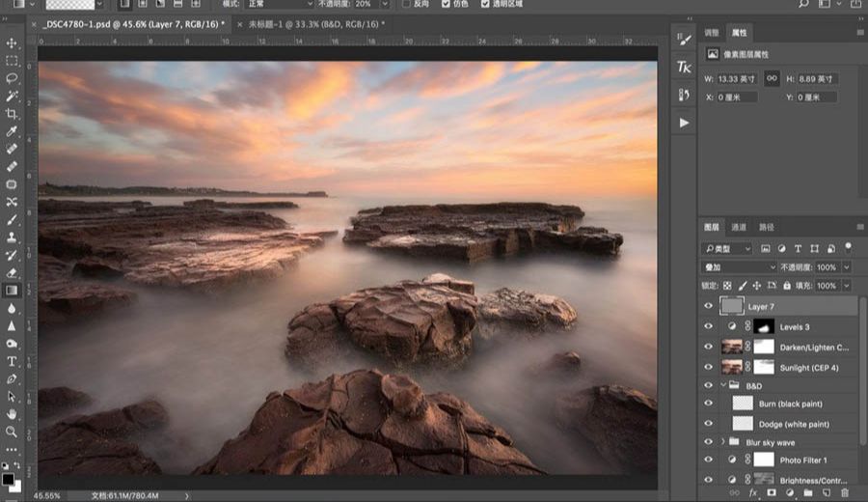Open the layer blend mode 叠加 dropdown

point(740,267)
